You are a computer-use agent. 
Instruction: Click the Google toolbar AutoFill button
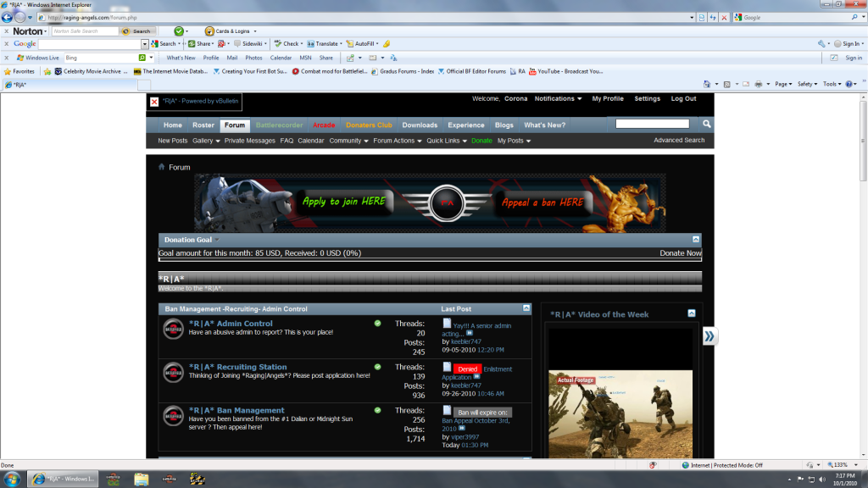tap(362, 44)
